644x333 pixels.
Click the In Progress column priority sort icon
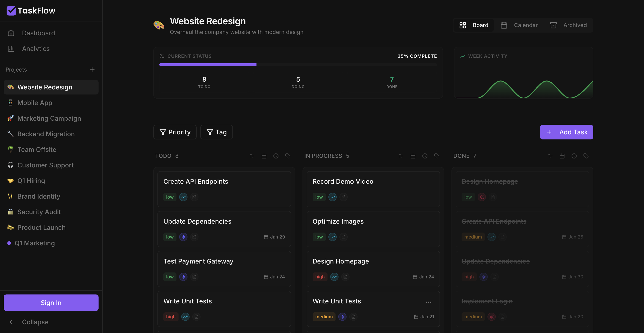click(401, 156)
